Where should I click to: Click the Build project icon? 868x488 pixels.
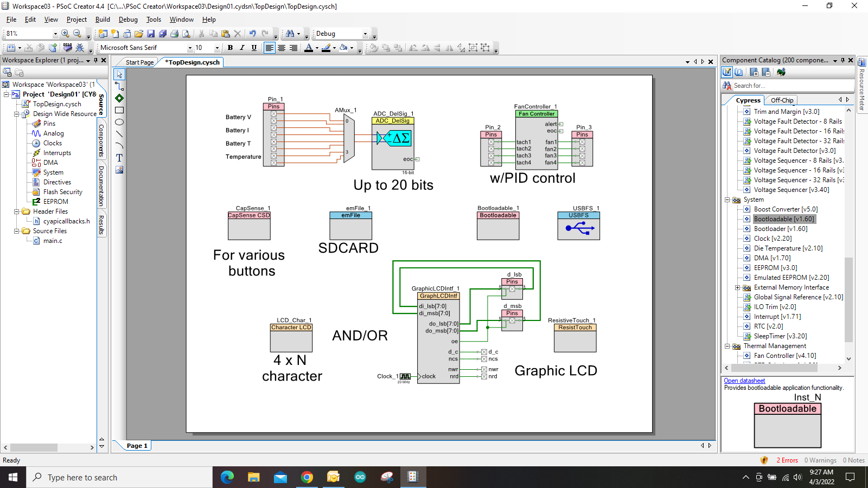[x=11, y=48]
